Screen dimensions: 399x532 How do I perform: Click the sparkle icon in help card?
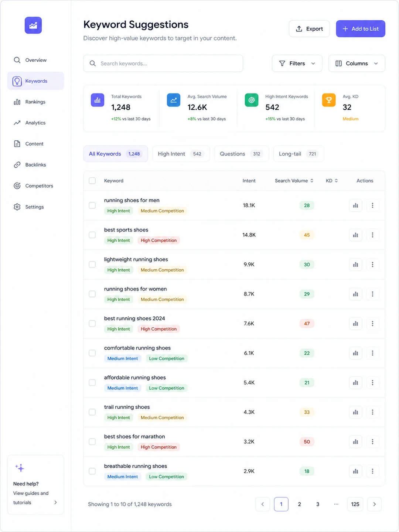tap(20, 468)
